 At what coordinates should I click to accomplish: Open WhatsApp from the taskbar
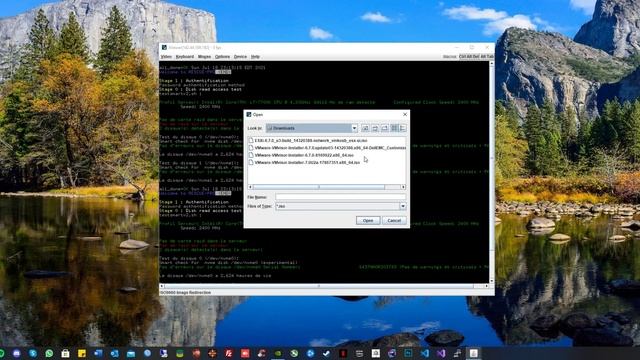tap(49, 353)
